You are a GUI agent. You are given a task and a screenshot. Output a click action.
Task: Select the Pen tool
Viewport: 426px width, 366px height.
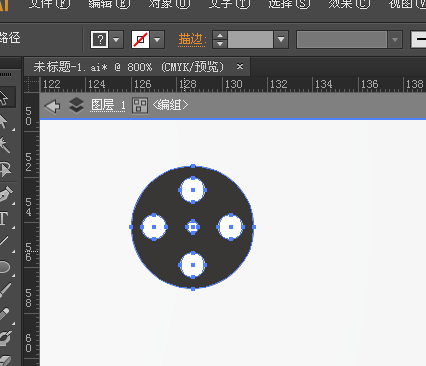click(x=5, y=195)
